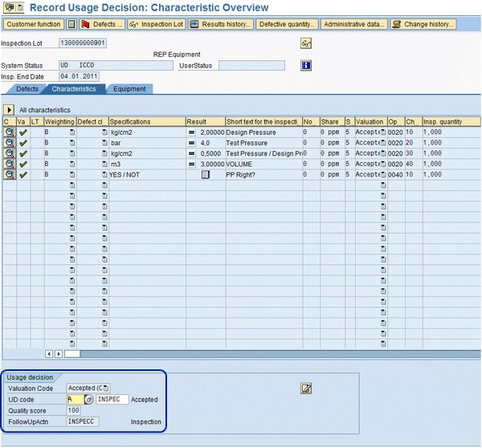Click the table's horizontal scrollbar track
This screenshot has width=482, height=448.
(273, 353)
